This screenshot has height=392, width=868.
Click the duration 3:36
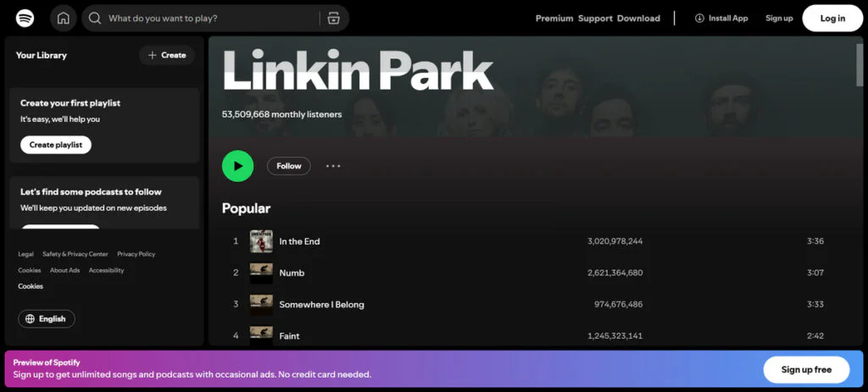815,241
